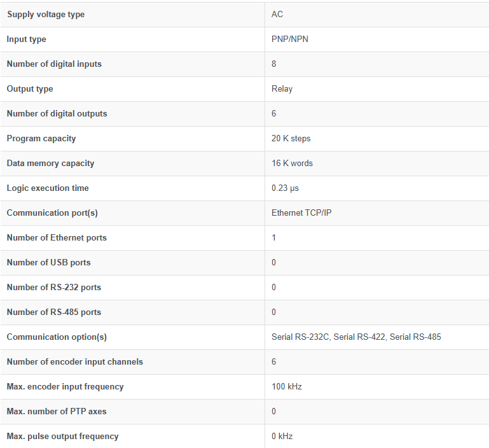This screenshot has height=448, width=489.
Task: Select the 100 kHz encoder frequency value
Action: coord(286,387)
